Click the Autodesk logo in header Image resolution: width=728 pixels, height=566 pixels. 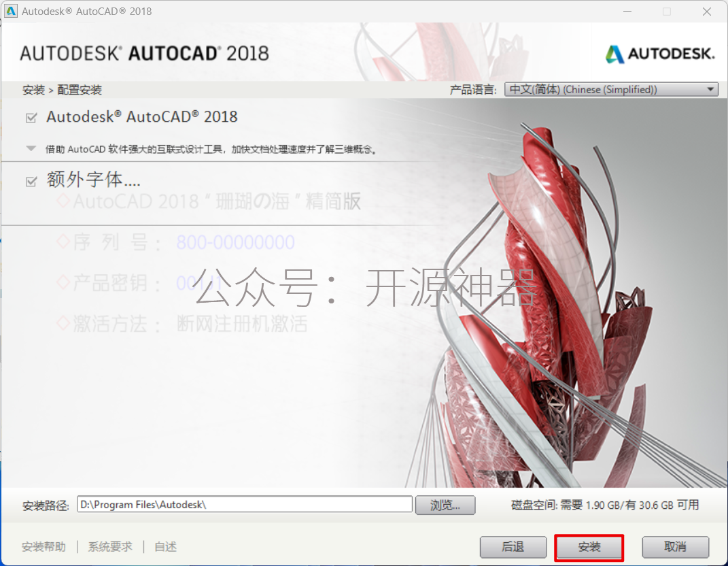(660, 54)
